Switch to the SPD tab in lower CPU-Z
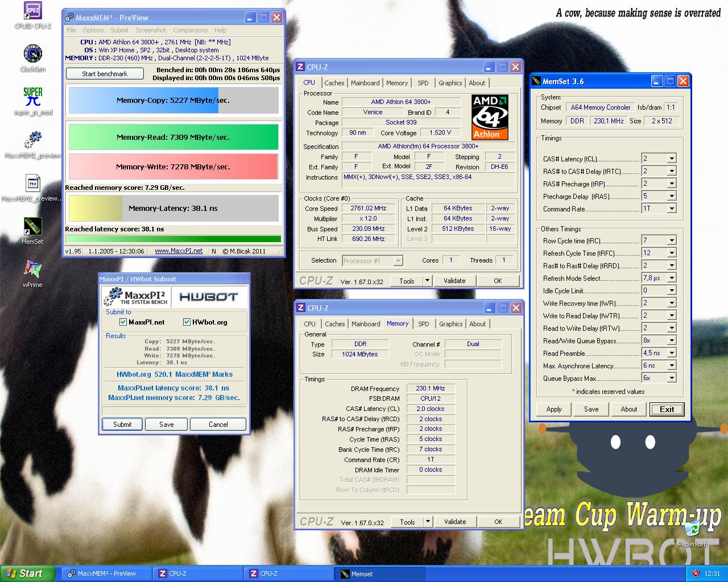728x582 pixels. click(424, 324)
